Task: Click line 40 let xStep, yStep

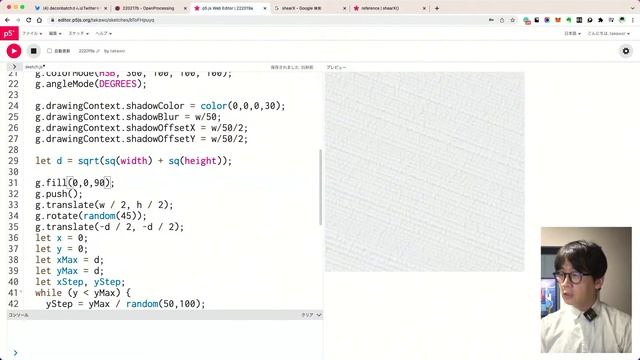Action: [80, 282]
